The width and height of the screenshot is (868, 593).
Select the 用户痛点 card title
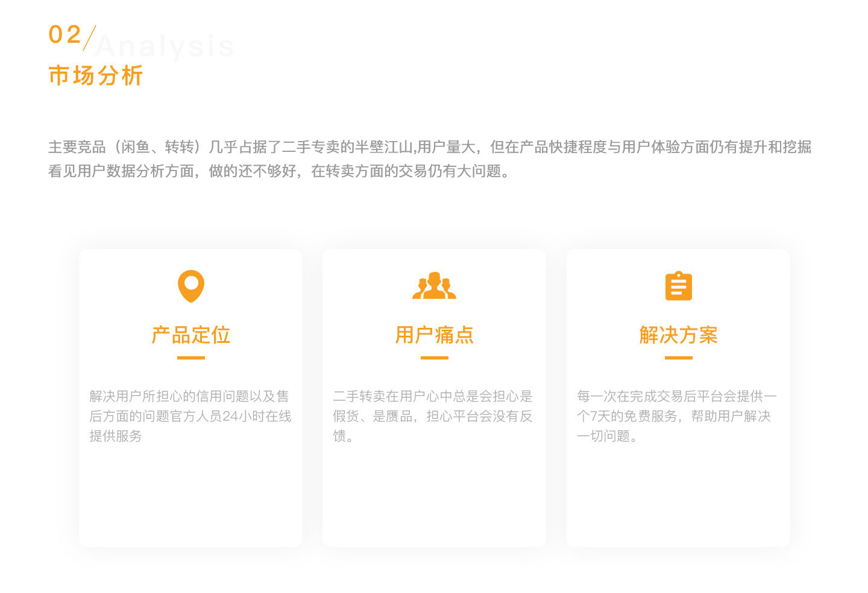(x=434, y=335)
